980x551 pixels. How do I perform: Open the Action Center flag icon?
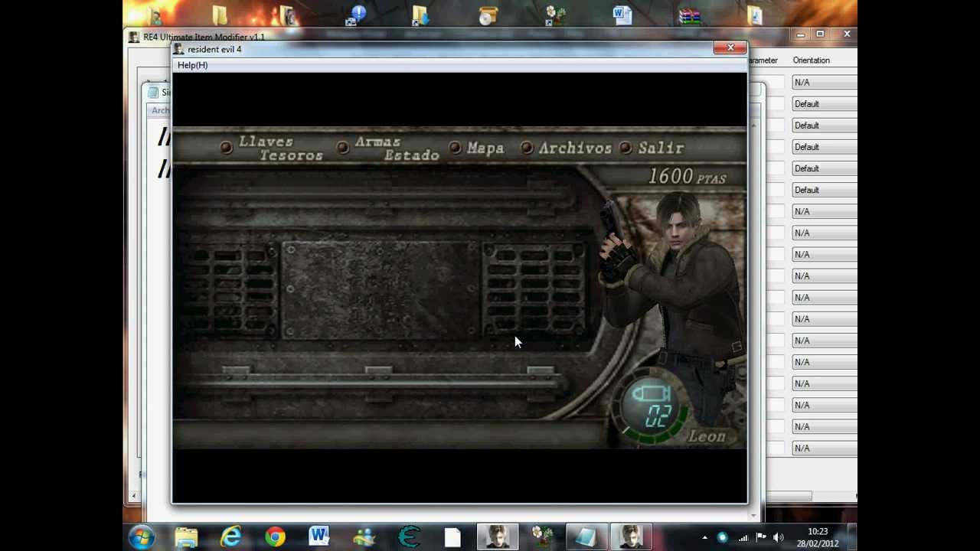coord(761,537)
